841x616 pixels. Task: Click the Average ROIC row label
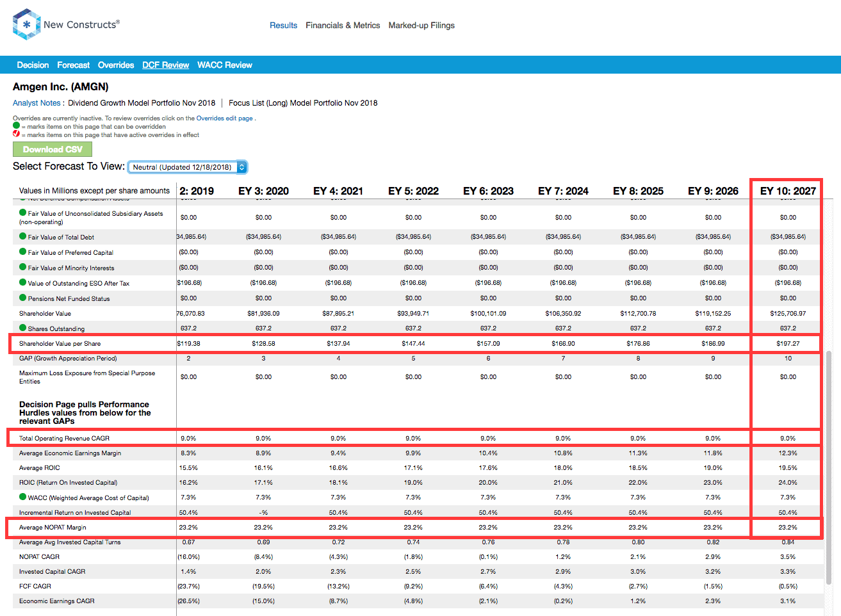40,468
